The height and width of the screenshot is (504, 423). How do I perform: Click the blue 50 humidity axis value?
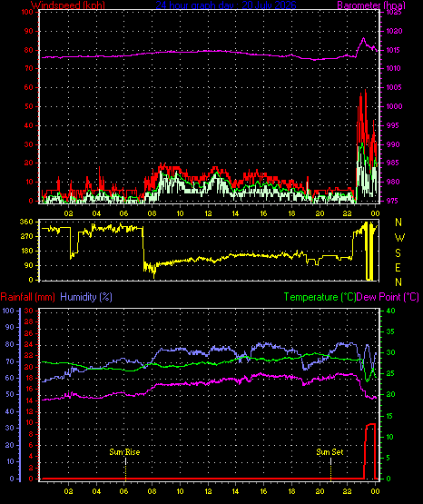[10, 394]
